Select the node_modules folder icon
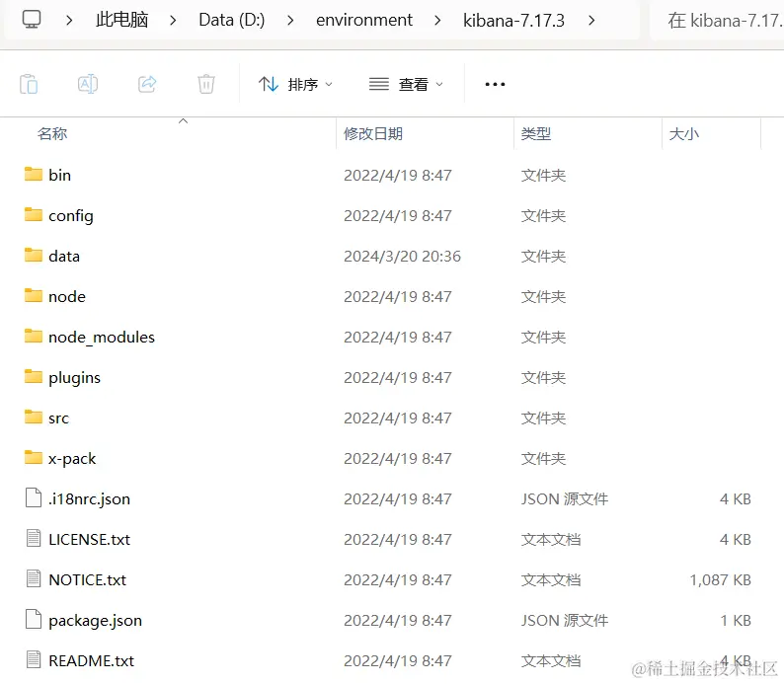 (x=34, y=336)
